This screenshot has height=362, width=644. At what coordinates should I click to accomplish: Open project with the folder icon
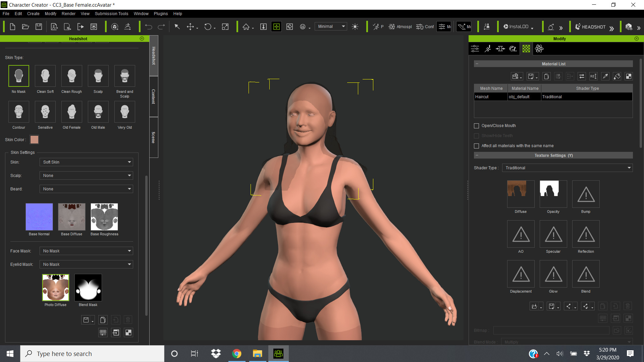25,27
